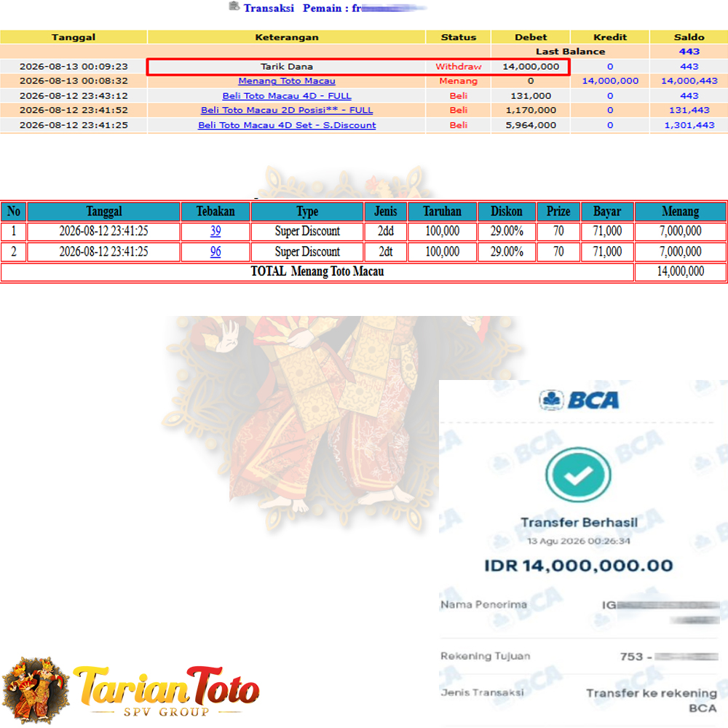The height and width of the screenshot is (728, 728).
Task: Open the Menang Toto Macau link
Action: pos(286,81)
